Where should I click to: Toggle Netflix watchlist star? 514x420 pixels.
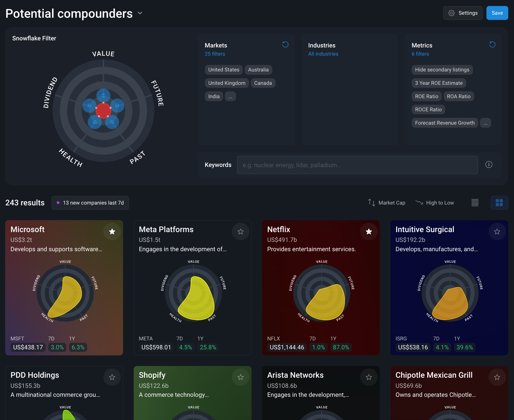click(x=369, y=232)
